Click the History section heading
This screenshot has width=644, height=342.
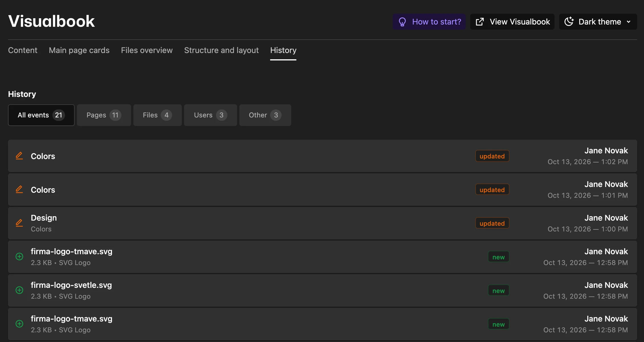22,94
